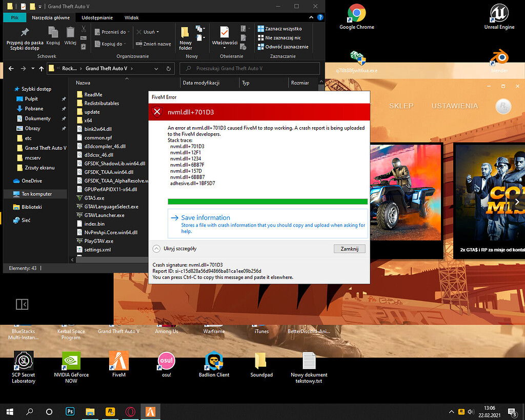This screenshot has width=525, height=420.
Task: Select Pobrane in the navigation pane
Action: coord(34,109)
